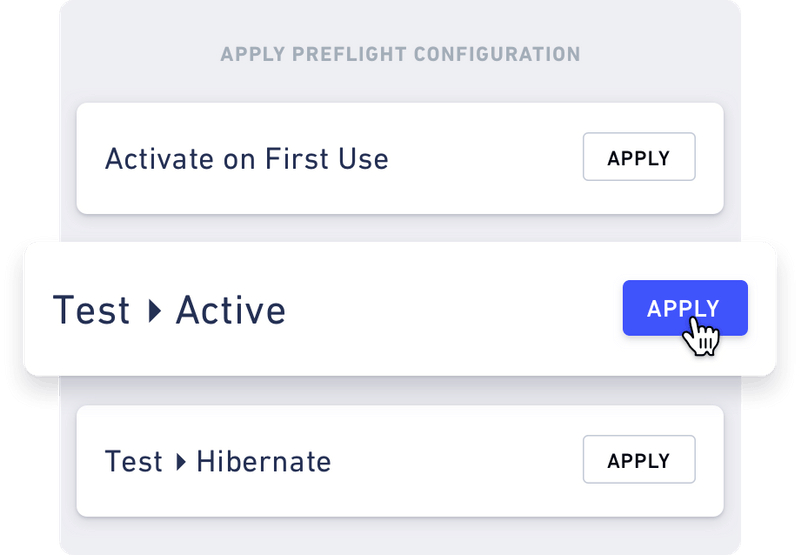Click the word Hibernate in bottom row
This screenshot has height=555, width=800.
(x=263, y=461)
